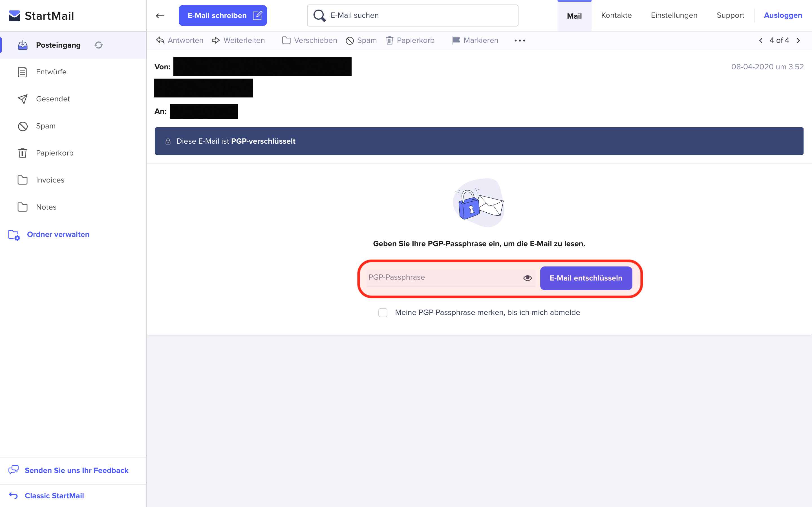
Task: Focus the PGP-Passphrase input field
Action: [443, 278]
